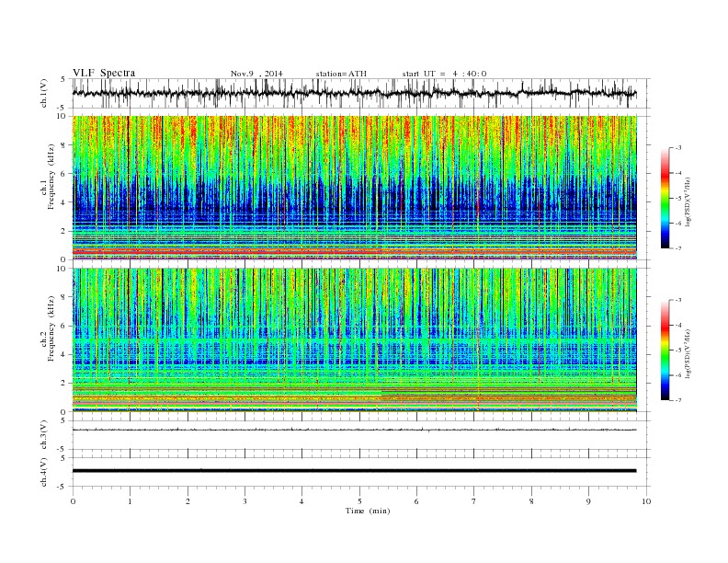
Task: Click the "-4" tick on lower colorbar
Action: click(x=678, y=325)
